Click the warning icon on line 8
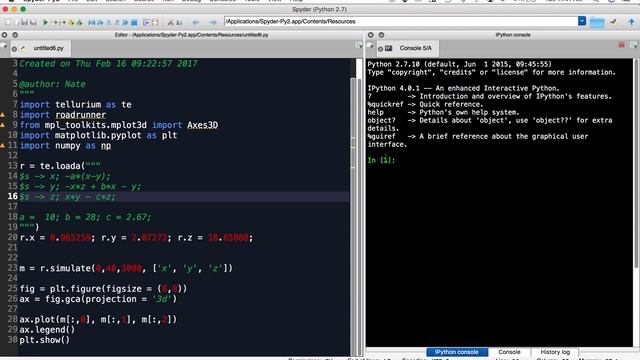 [2, 115]
